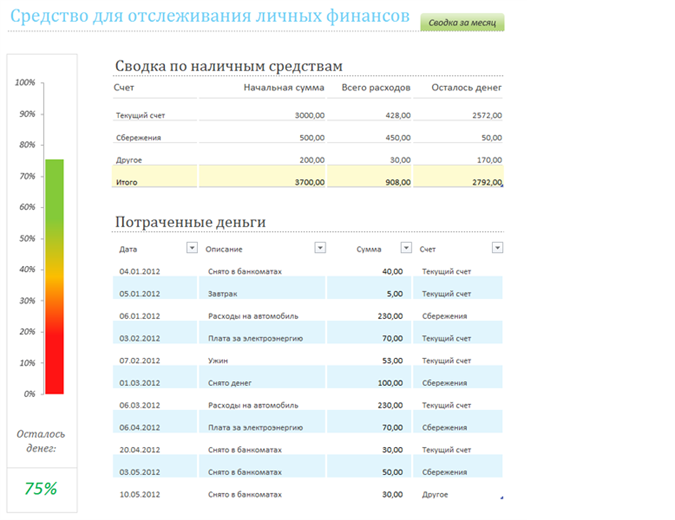Click the green-red remaining money bar

[x=55, y=276]
